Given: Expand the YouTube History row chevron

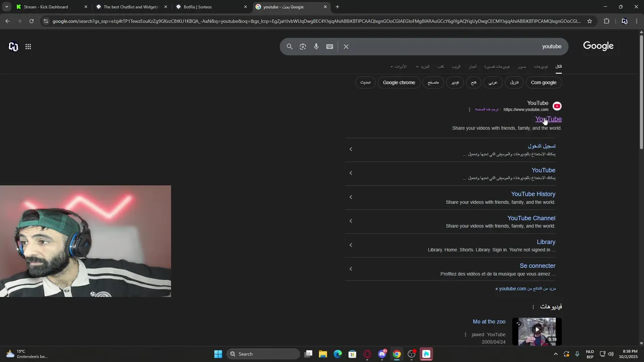Looking at the screenshot, I should 351,197.
